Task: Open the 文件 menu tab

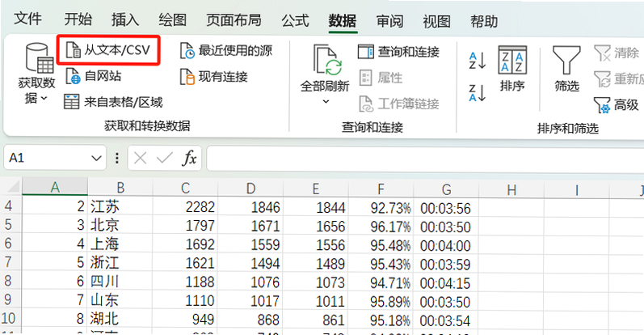Action: [x=28, y=19]
